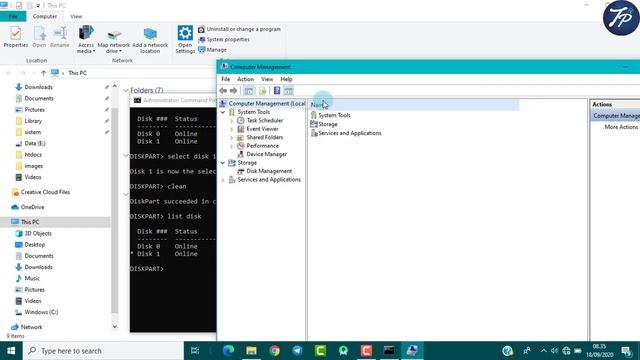Click the Up arrow in File Explorer navigation
Image resolution: width=640 pixels, height=360 pixels.
[x=43, y=73]
